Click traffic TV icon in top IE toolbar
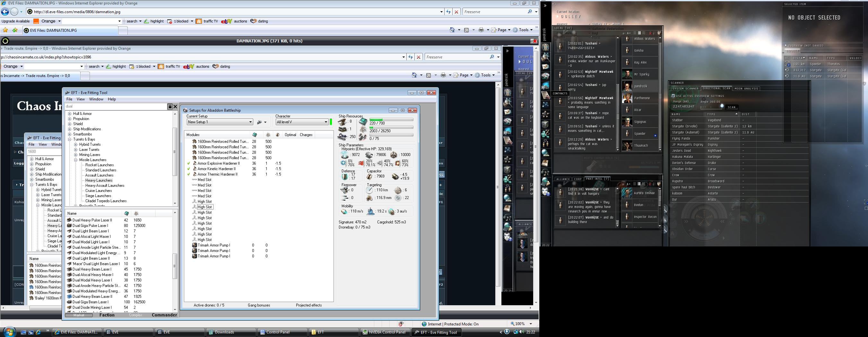Screen dimensions: 868x337 pos(199,21)
